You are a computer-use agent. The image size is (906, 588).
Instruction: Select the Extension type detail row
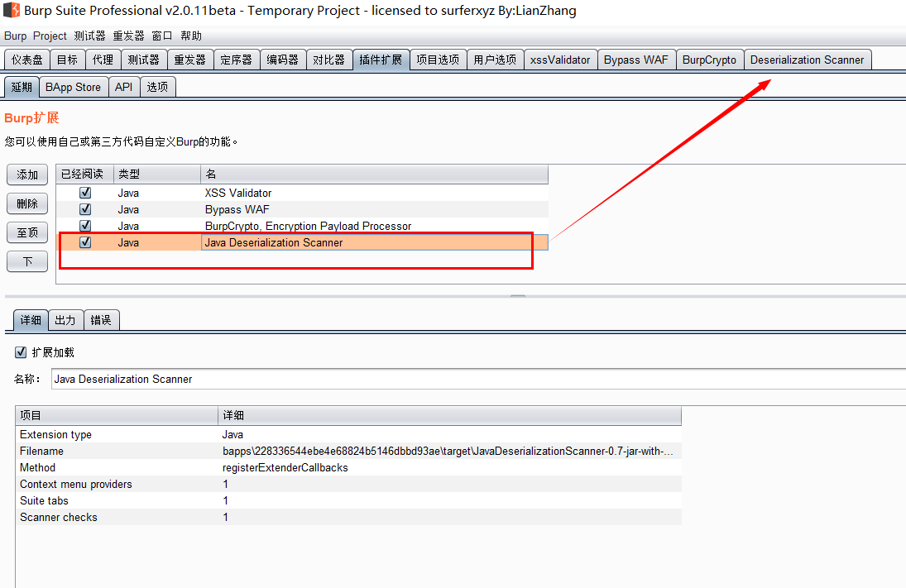[348, 434]
